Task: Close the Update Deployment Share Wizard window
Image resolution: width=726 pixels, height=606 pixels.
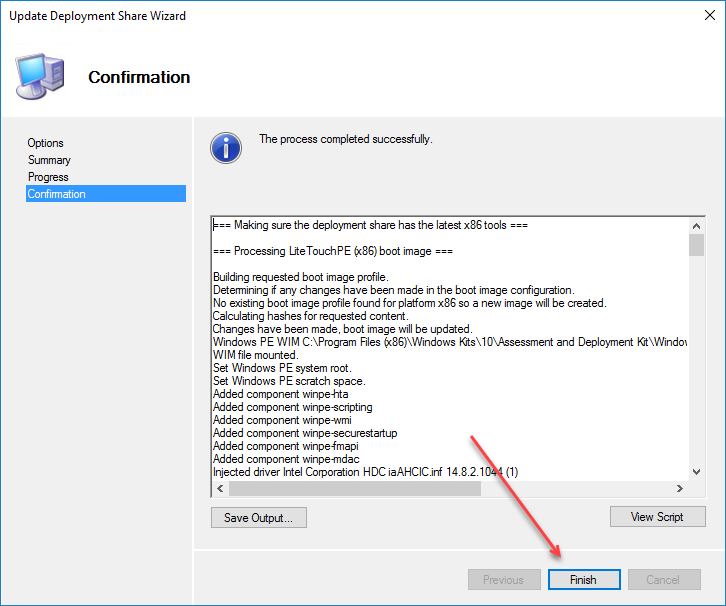Action: [x=702, y=16]
